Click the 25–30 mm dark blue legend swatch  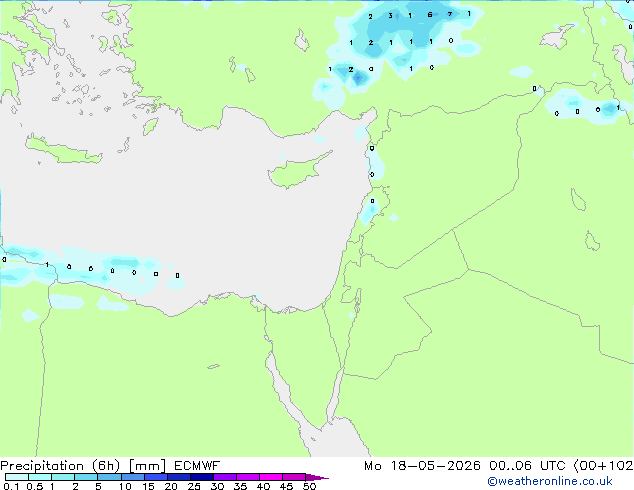pos(201,477)
